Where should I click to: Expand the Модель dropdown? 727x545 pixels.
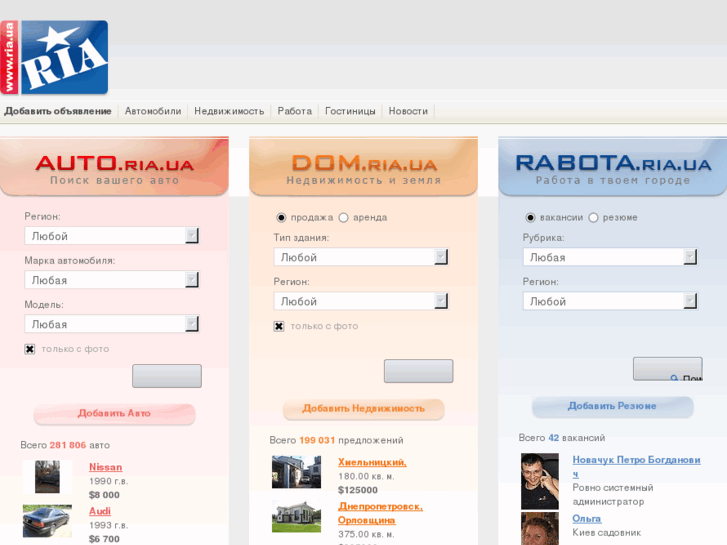pos(112,324)
